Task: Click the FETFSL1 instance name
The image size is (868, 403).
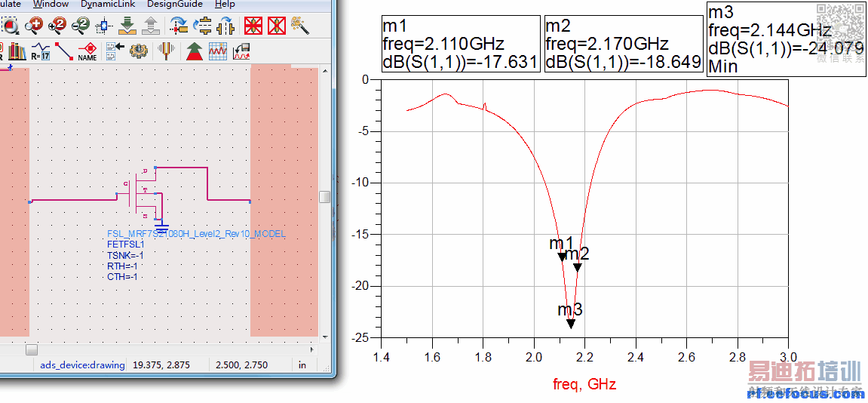Action: [x=126, y=243]
